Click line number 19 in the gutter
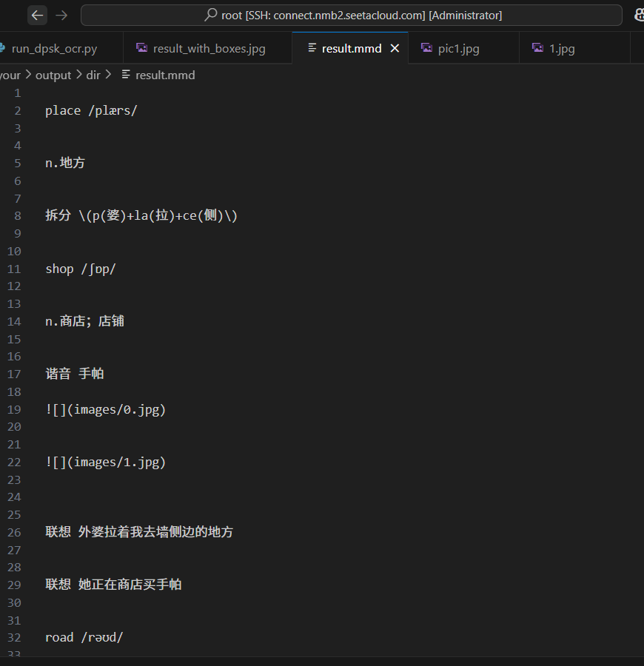 point(13,409)
